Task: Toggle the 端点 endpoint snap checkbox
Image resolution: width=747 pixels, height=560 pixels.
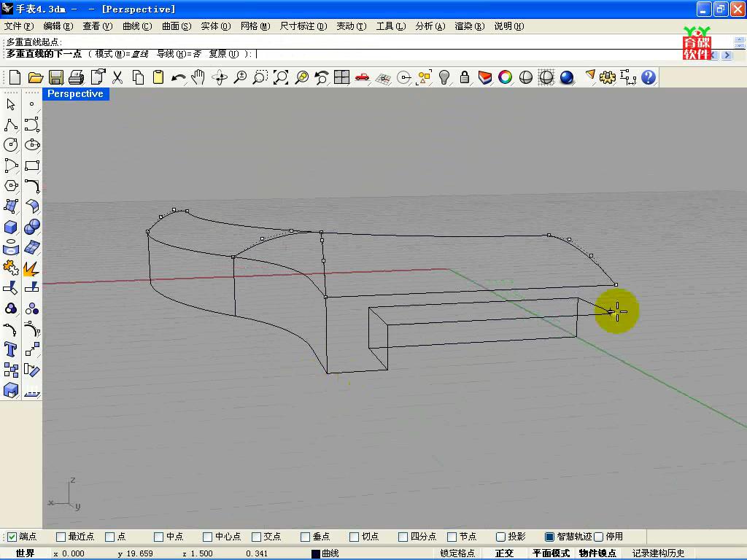Action: (12, 537)
